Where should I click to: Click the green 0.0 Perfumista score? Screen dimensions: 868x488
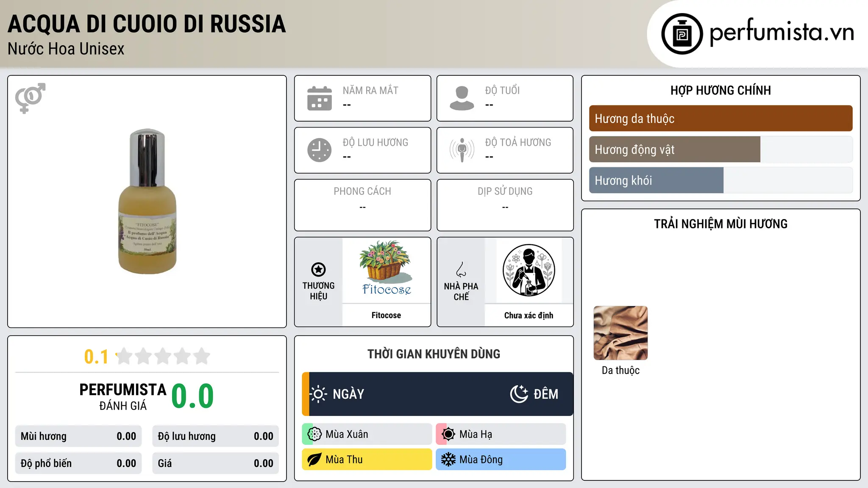pos(192,396)
